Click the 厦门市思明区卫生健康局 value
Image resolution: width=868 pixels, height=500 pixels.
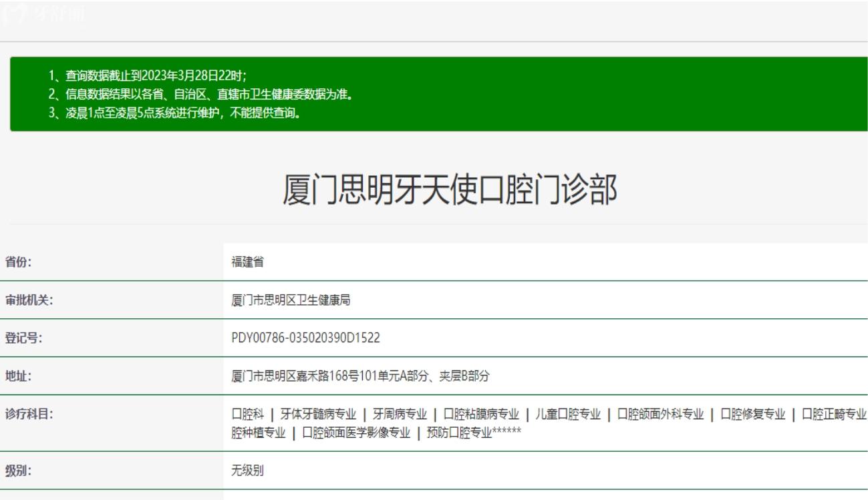(x=291, y=300)
